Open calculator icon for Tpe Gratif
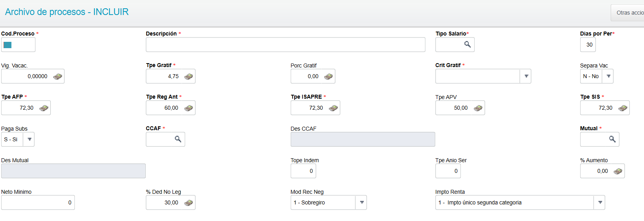644x221 pixels. (188, 77)
